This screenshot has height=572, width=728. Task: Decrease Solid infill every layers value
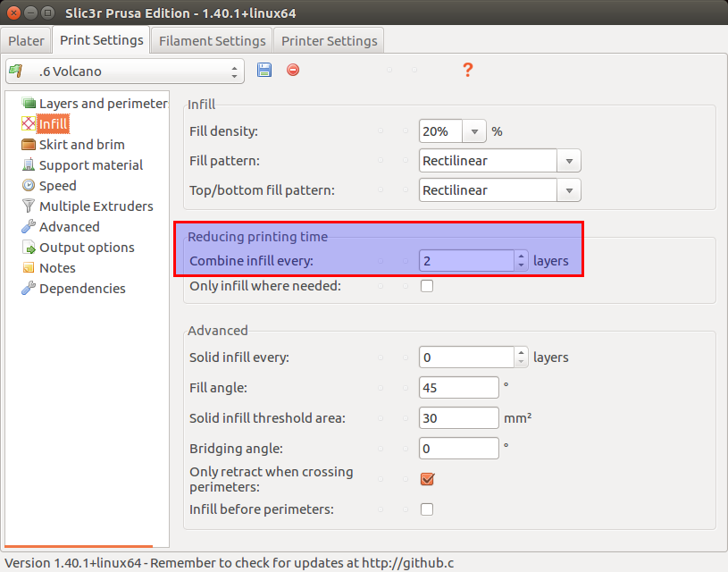coord(521,362)
